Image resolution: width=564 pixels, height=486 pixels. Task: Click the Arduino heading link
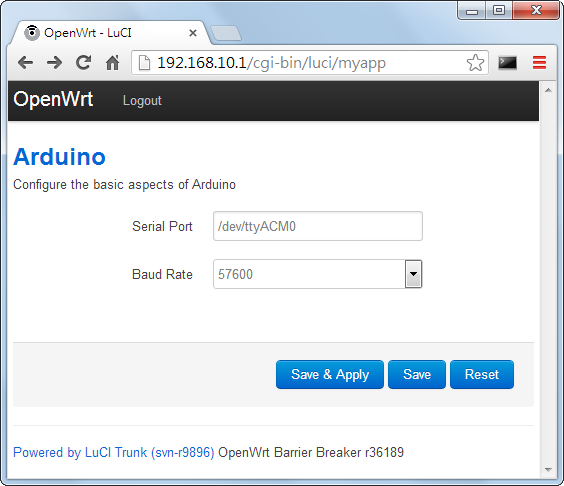(59, 157)
